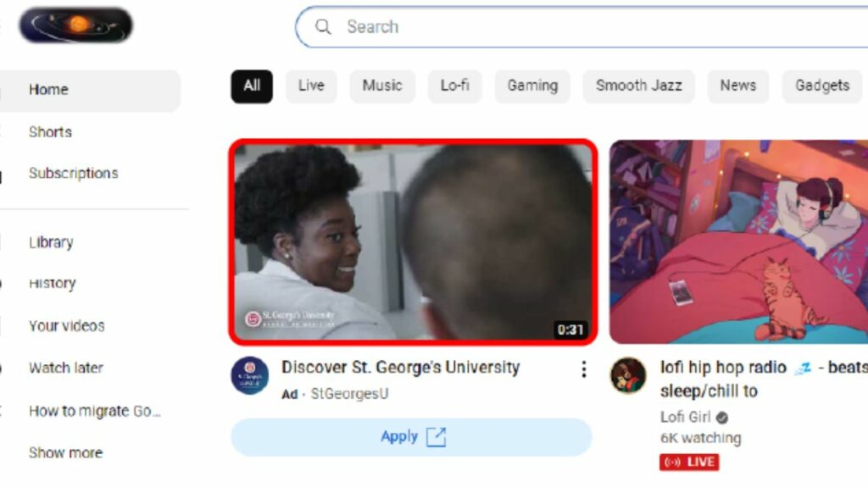Select the Gaming filter chip

532,86
